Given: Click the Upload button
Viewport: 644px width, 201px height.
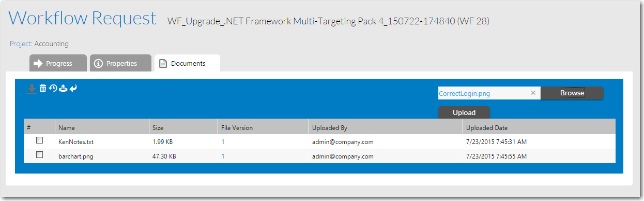Looking at the screenshot, I should [464, 112].
